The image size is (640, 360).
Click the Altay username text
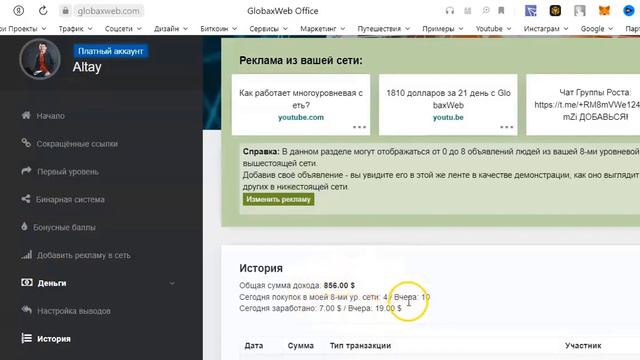click(87, 67)
